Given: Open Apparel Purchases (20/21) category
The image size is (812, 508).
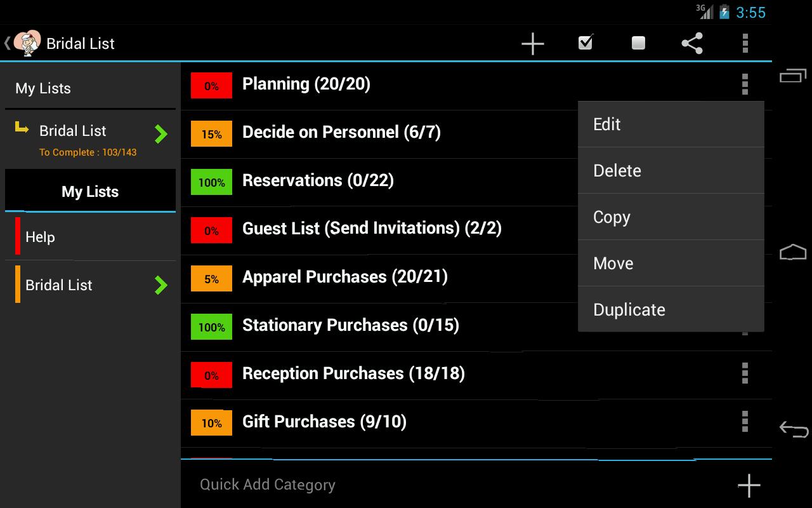Looking at the screenshot, I should [345, 277].
